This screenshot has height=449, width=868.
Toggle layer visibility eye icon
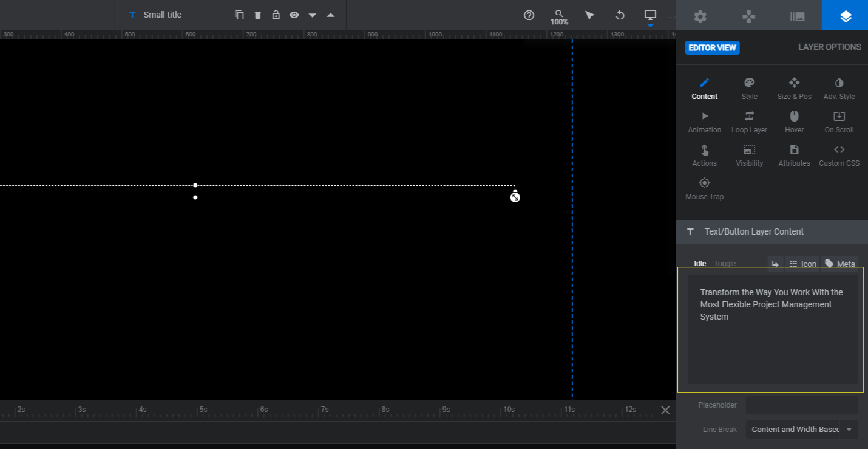pyautogui.click(x=294, y=15)
